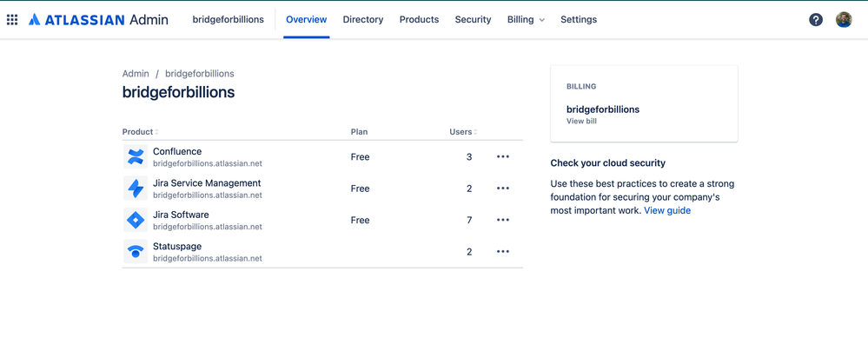Image resolution: width=868 pixels, height=344 pixels.
Task: Open the Confluence product name
Action: pos(177,151)
